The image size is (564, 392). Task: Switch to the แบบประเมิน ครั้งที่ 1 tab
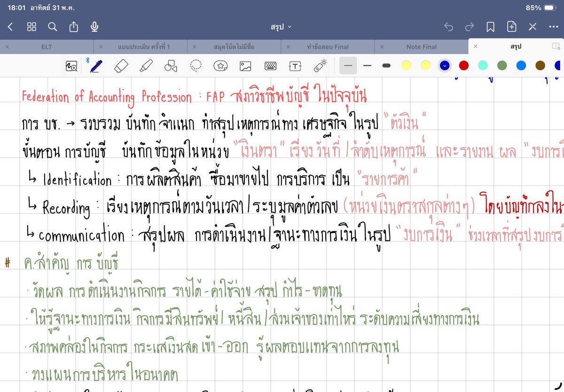tap(144, 47)
